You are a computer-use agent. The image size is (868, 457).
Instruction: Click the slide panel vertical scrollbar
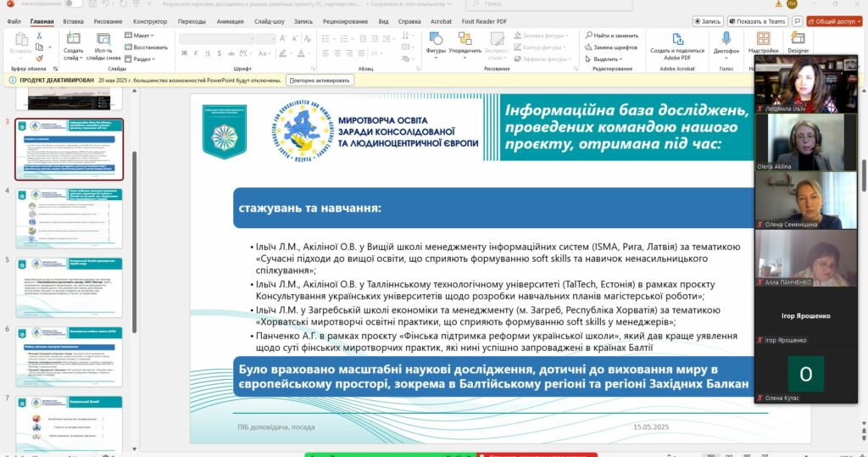(x=135, y=242)
